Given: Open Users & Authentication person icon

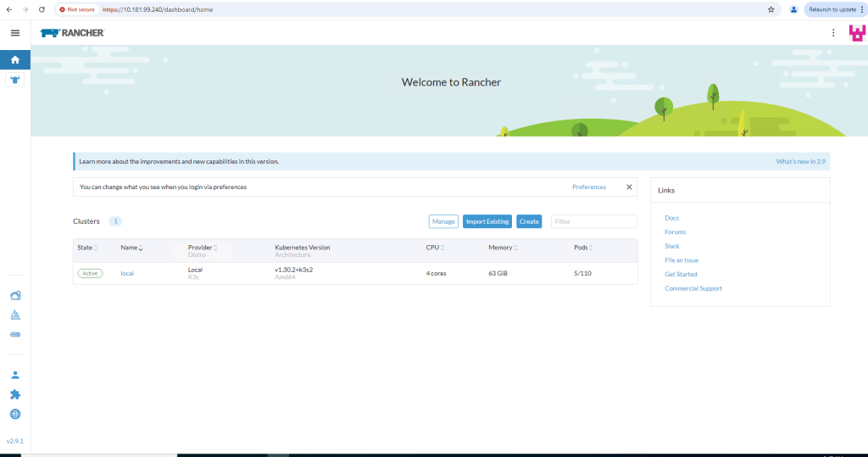Looking at the screenshot, I should 14,375.
